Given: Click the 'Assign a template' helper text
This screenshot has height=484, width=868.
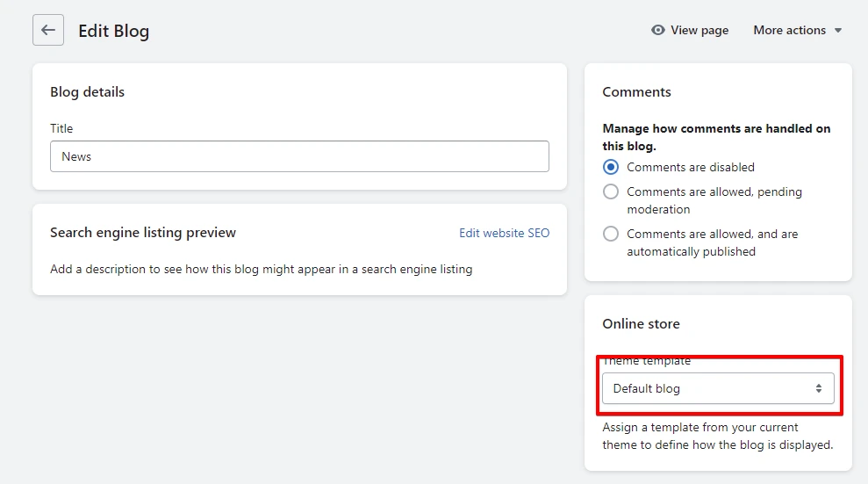Looking at the screenshot, I should coord(717,436).
